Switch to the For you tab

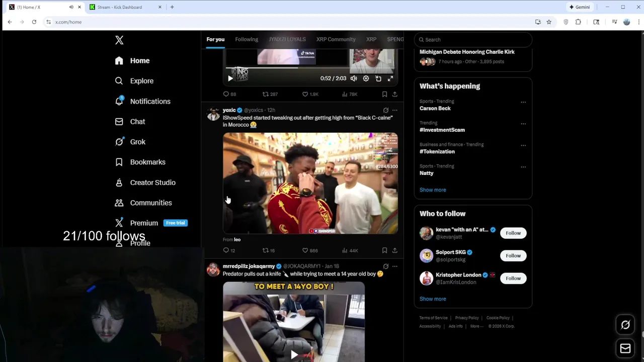(x=215, y=39)
